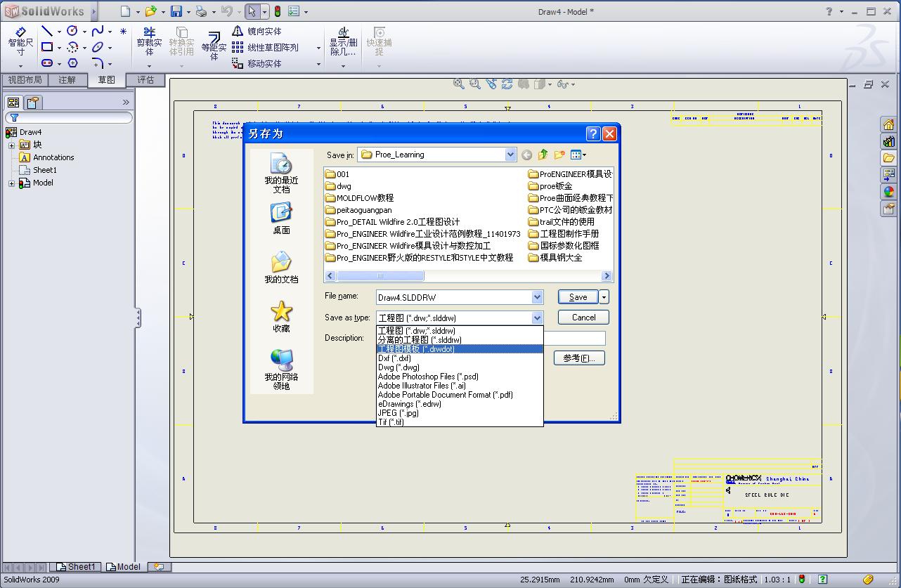Image resolution: width=901 pixels, height=588 pixels.
Task: Select the Rectangle sketch tool
Action: 47,47
